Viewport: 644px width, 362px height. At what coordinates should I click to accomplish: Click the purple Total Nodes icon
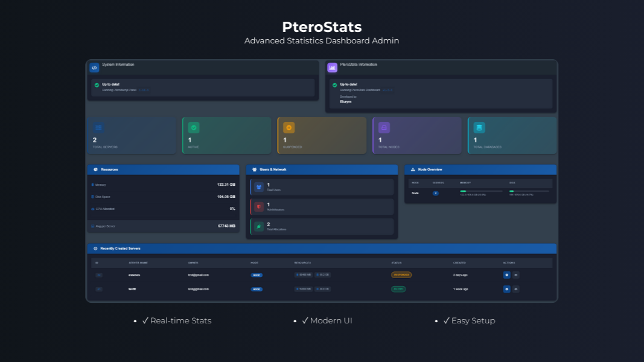384,127
